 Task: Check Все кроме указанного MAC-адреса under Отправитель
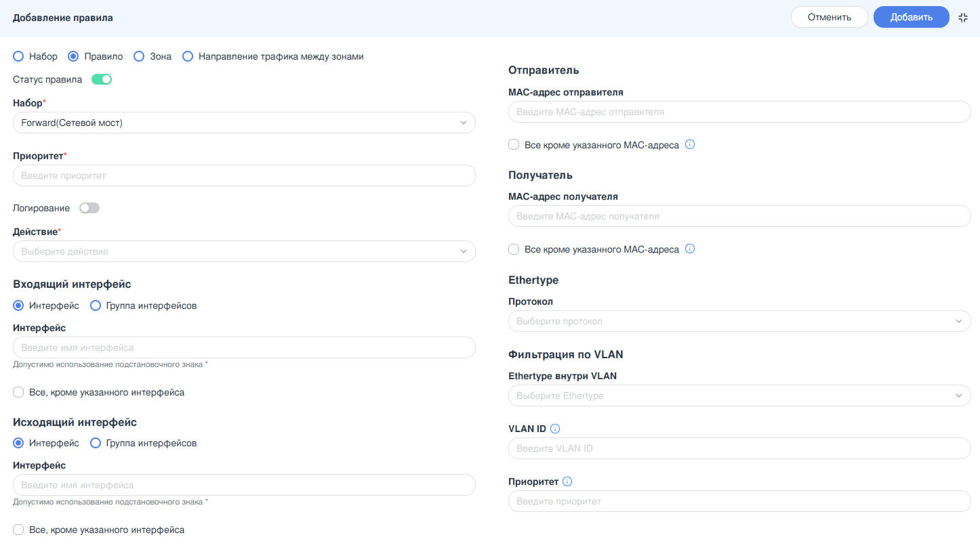point(514,145)
